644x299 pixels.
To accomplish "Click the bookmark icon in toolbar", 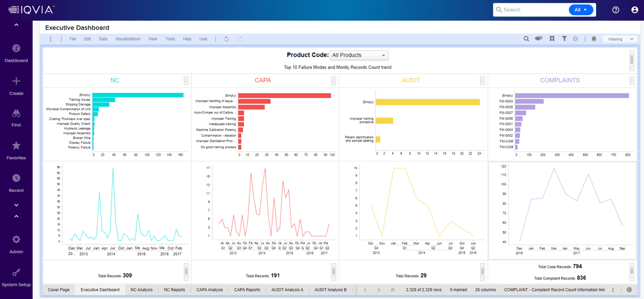I will click(x=552, y=39).
